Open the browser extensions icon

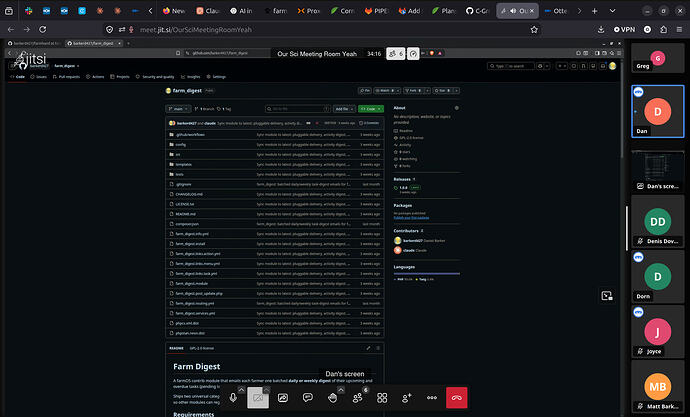pyautogui.click(x=663, y=29)
